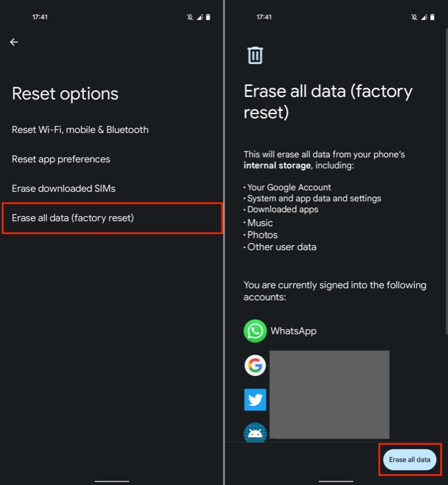
Task: Open Reset Wi-Fi, mobile & Bluetooth
Action: coord(111,130)
